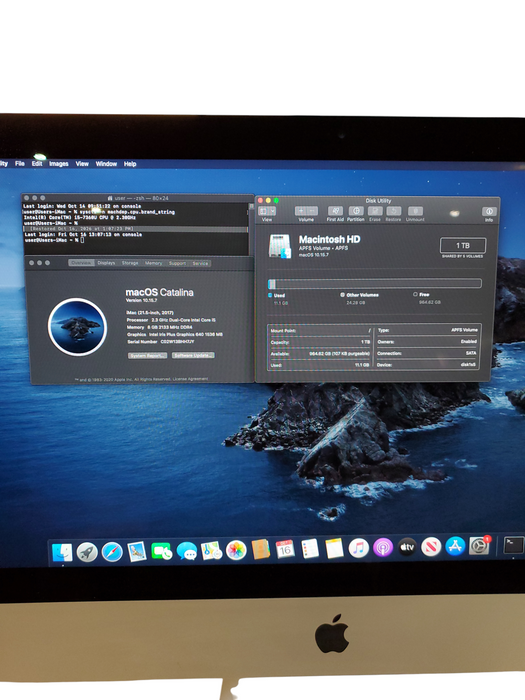Click the 'APFS Volume' type value
Screen dimensions: 525x700
(x=464, y=330)
